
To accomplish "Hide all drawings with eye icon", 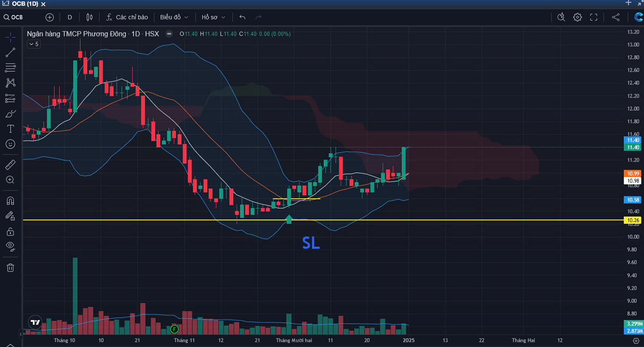I will [10, 247].
